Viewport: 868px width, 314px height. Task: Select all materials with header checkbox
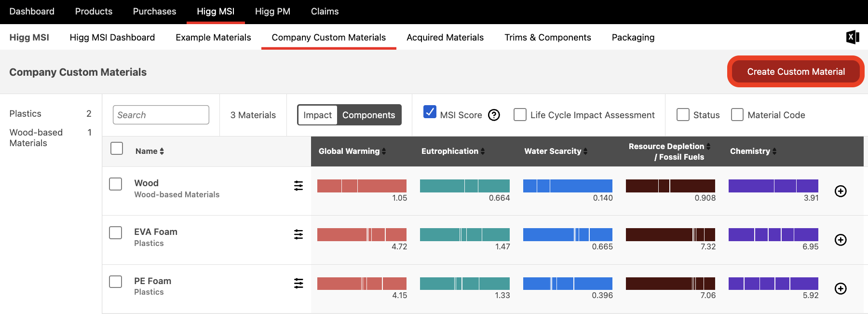pyautogui.click(x=117, y=148)
